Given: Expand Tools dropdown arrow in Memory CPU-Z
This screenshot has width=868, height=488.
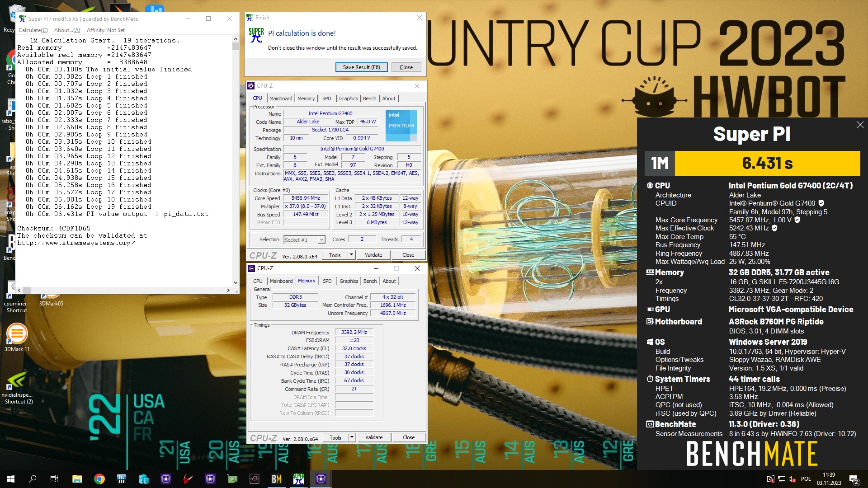Looking at the screenshot, I should [352, 437].
